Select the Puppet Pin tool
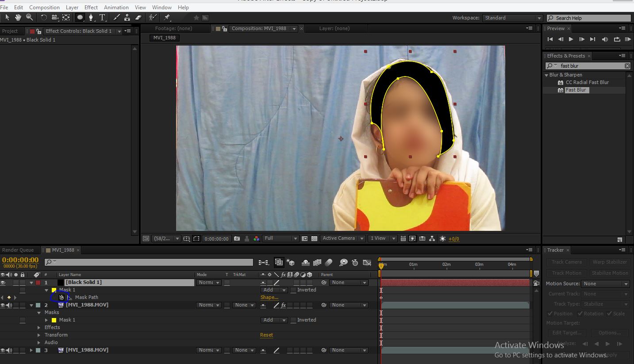This screenshot has height=364, width=634. pos(167,18)
